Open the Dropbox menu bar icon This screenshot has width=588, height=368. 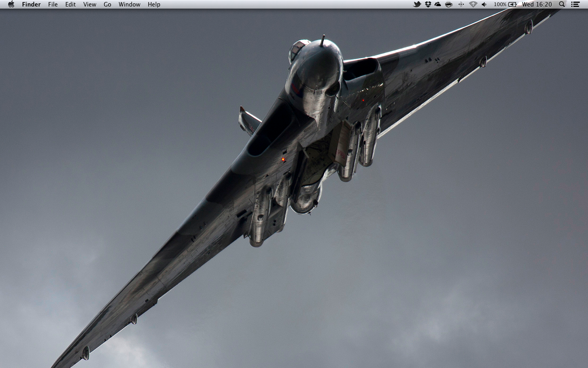coord(428,4)
